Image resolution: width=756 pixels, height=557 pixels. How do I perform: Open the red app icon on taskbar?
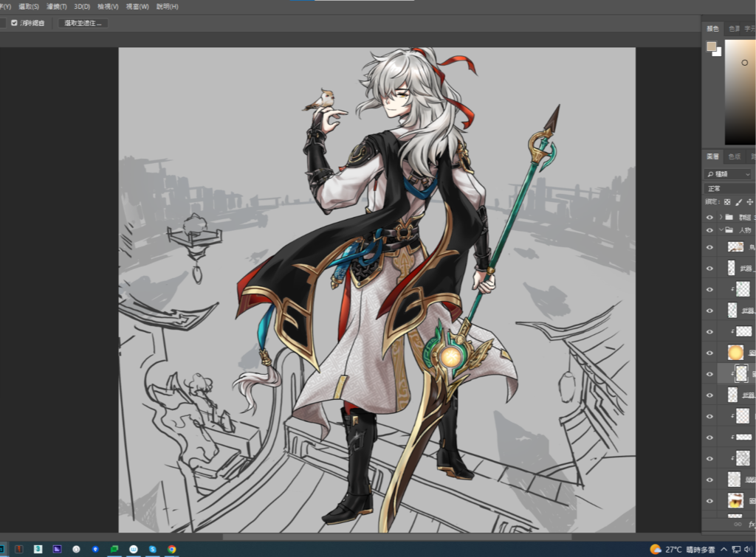18,549
